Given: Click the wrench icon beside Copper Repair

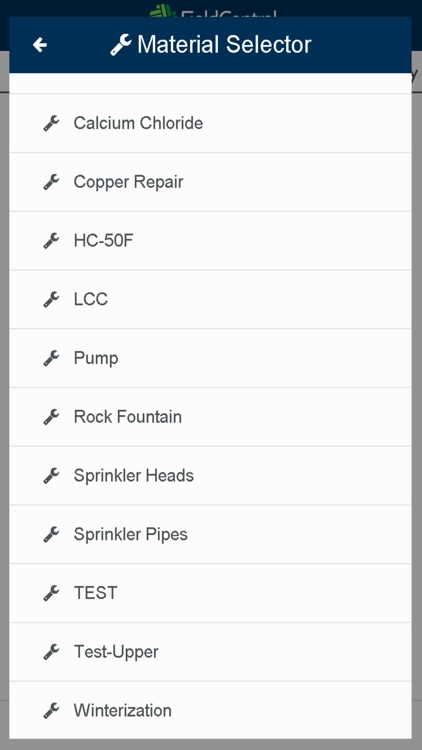Looking at the screenshot, I should click(51, 182).
